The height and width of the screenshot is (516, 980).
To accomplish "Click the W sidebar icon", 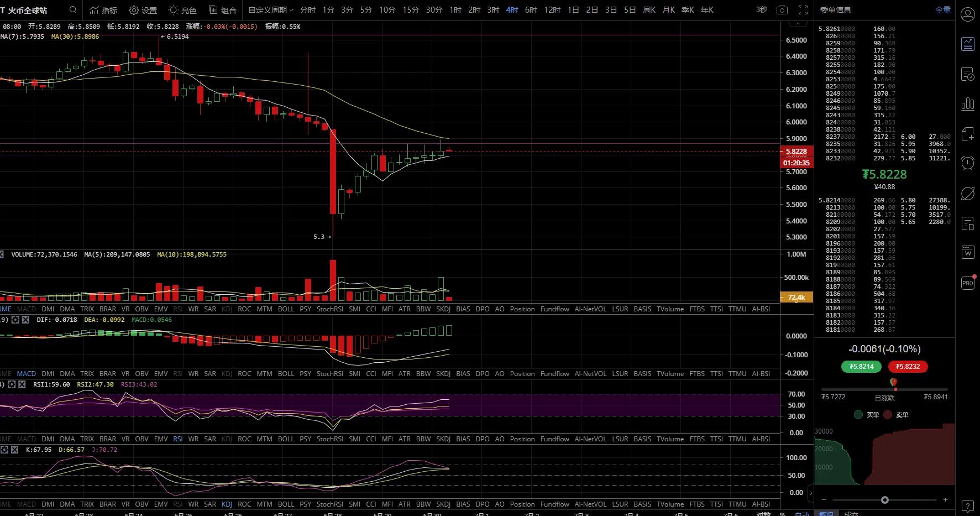I will 968,253.
